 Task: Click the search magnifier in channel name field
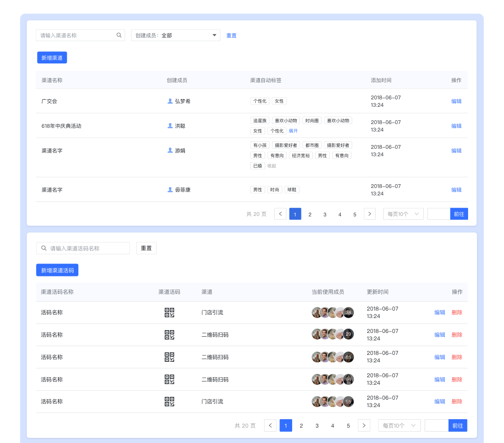pos(119,35)
